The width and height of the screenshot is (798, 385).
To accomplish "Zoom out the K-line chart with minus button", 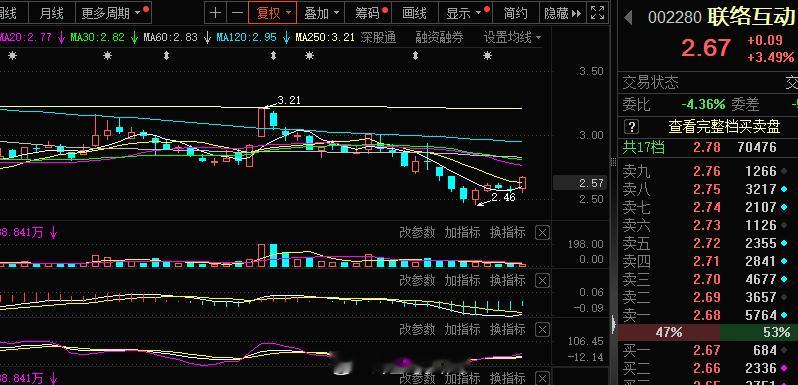I will (237, 13).
